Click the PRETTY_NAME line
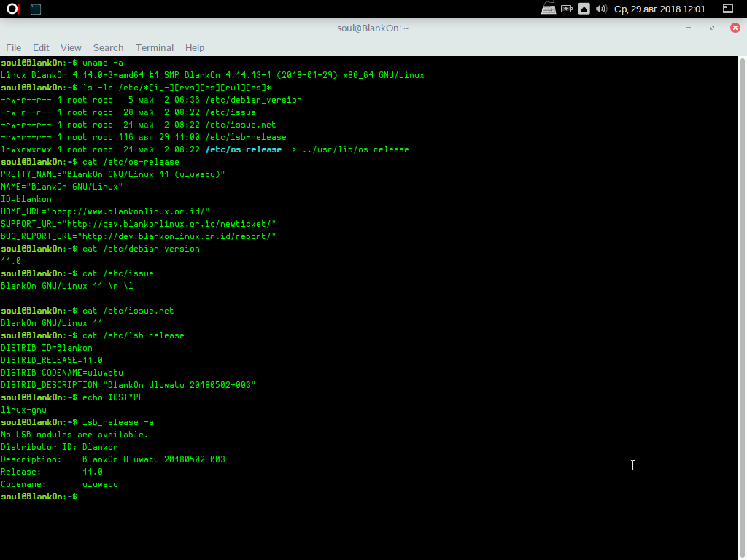 point(113,174)
